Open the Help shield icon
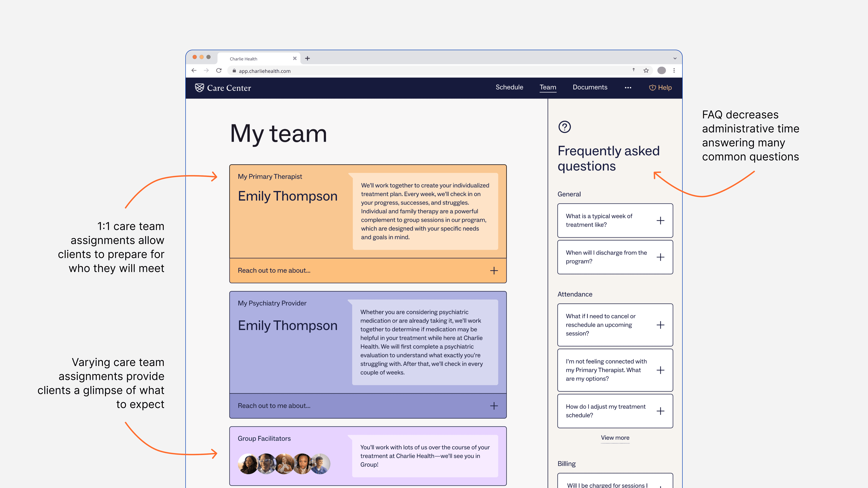868x488 pixels. tap(652, 88)
